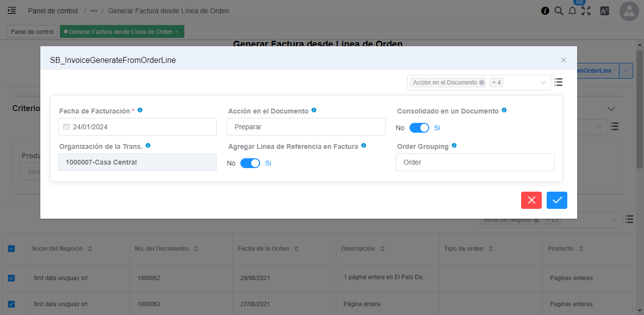Click the language translation icon

(605, 11)
